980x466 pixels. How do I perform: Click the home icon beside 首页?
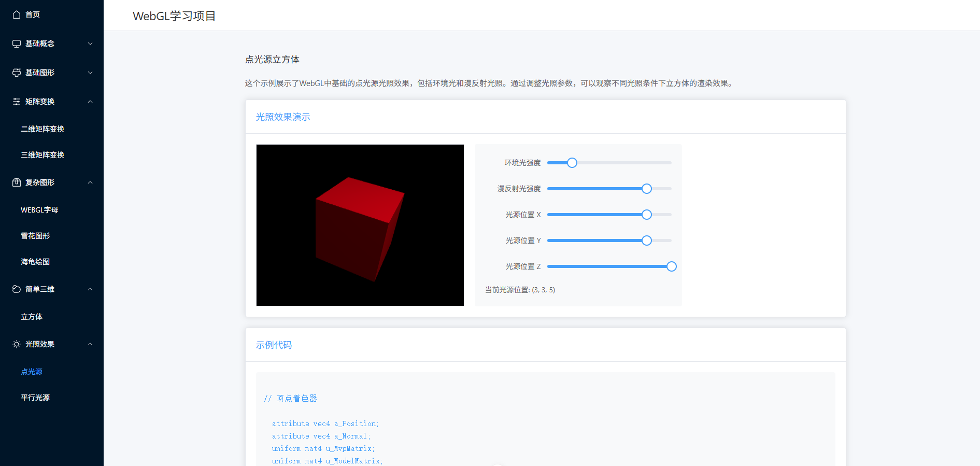[x=17, y=15]
